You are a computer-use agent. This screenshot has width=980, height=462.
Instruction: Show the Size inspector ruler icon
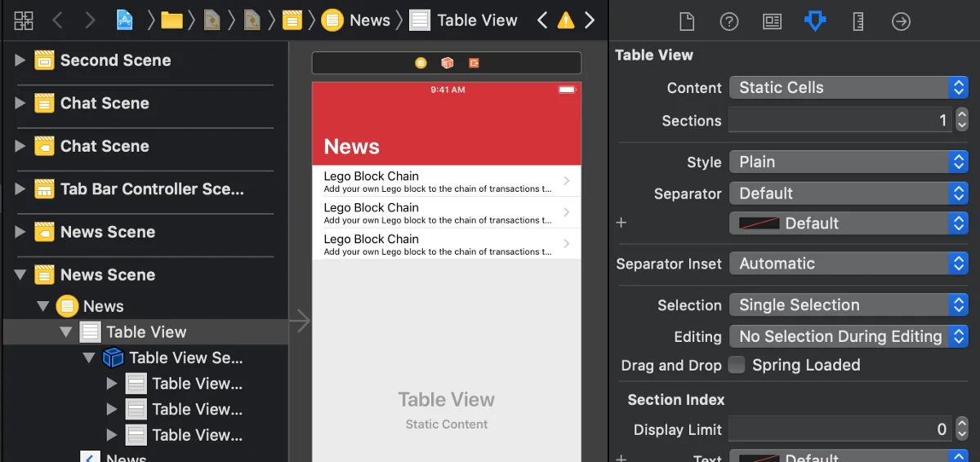[857, 21]
